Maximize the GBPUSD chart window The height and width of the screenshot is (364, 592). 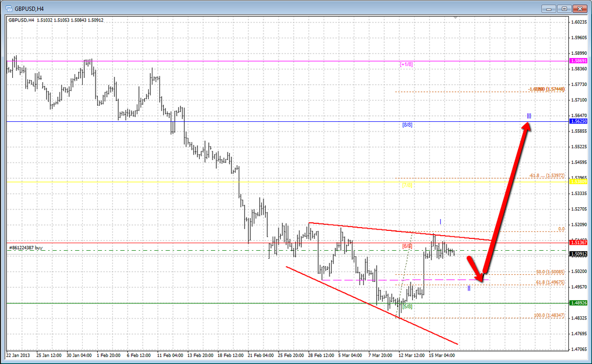(564, 8)
